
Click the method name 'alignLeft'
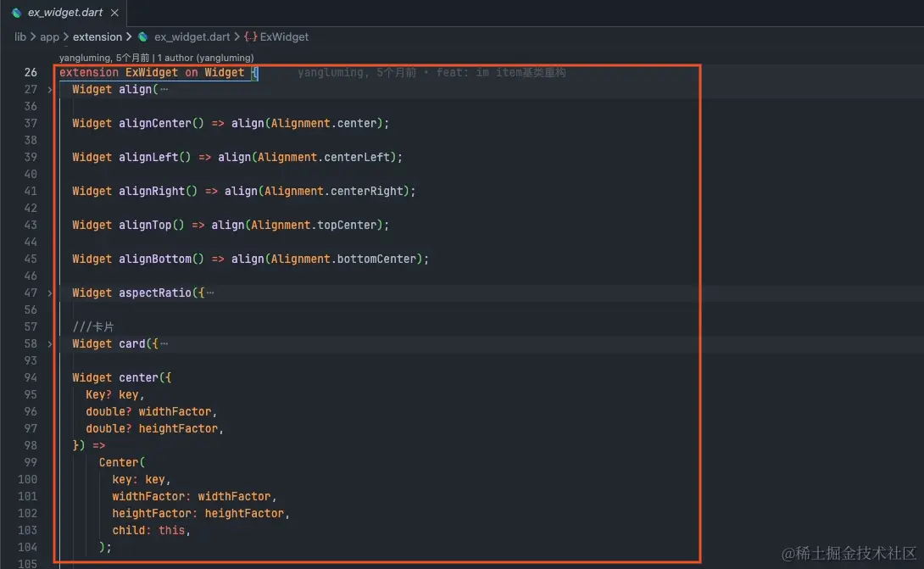(148, 158)
